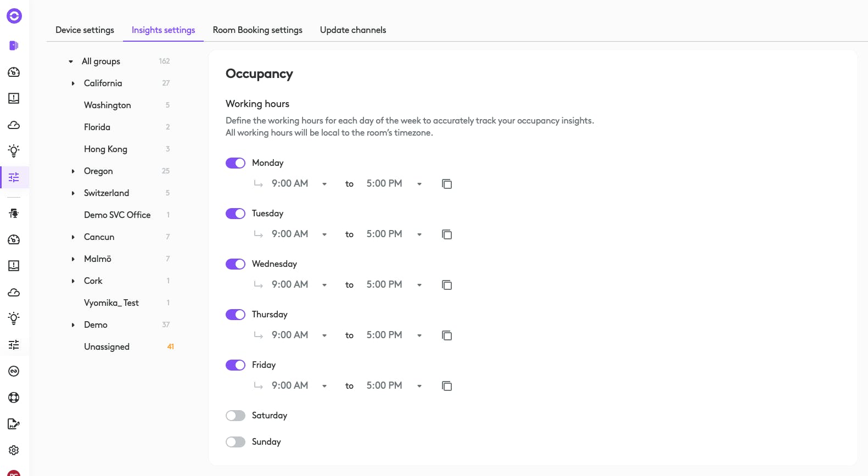Open the purple door icon in sidebar
868x476 pixels.
pyautogui.click(x=14, y=46)
